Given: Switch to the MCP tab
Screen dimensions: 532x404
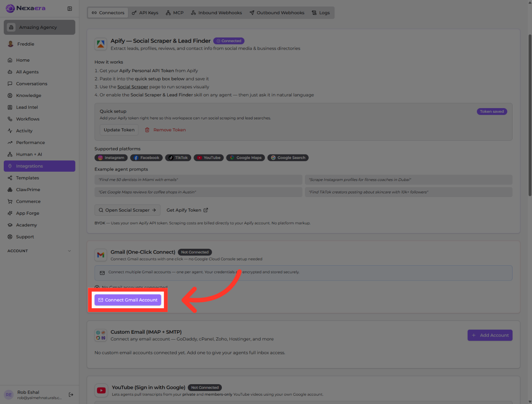Looking at the screenshot, I should point(175,13).
